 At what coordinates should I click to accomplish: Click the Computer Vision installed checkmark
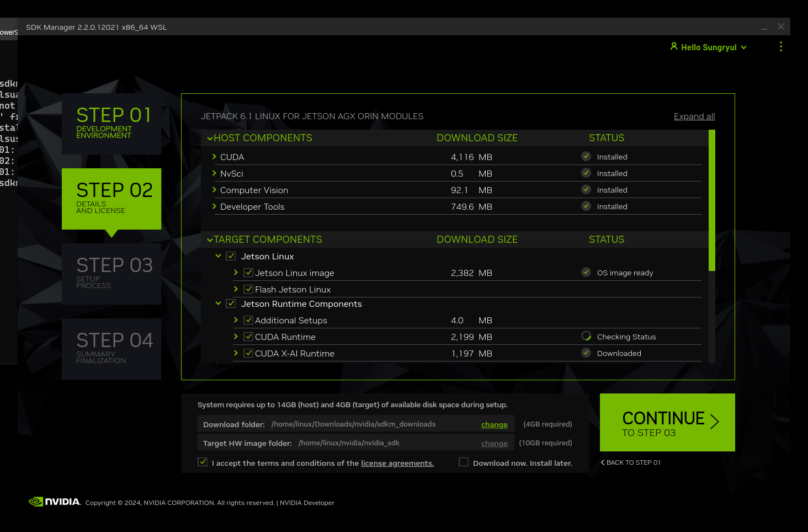(x=586, y=190)
